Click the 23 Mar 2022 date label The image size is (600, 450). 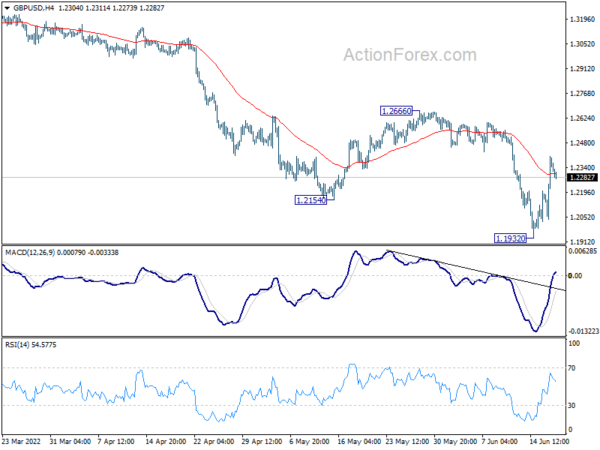(x=21, y=442)
